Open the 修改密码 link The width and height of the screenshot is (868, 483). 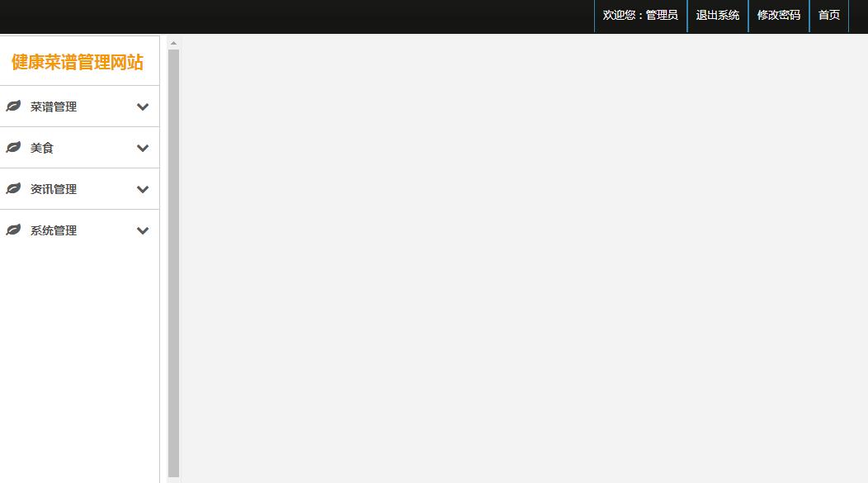point(779,16)
